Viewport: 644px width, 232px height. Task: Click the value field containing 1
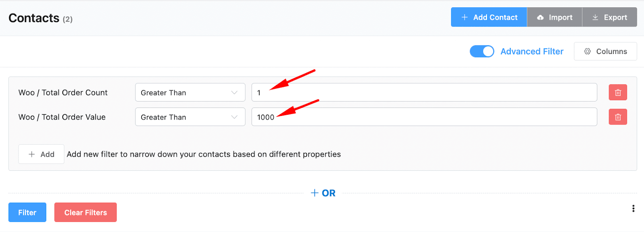[x=424, y=92]
